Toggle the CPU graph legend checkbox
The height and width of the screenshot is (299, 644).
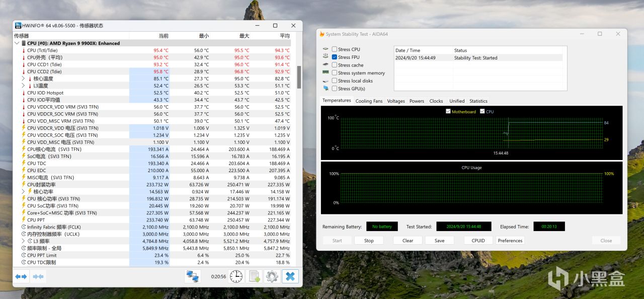click(x=482, y=111)
